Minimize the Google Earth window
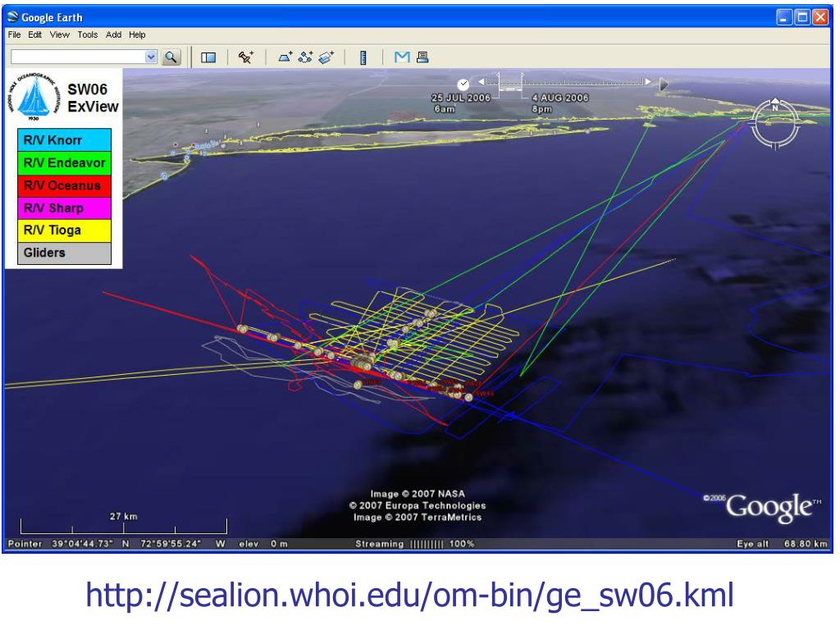 (783, 18)
